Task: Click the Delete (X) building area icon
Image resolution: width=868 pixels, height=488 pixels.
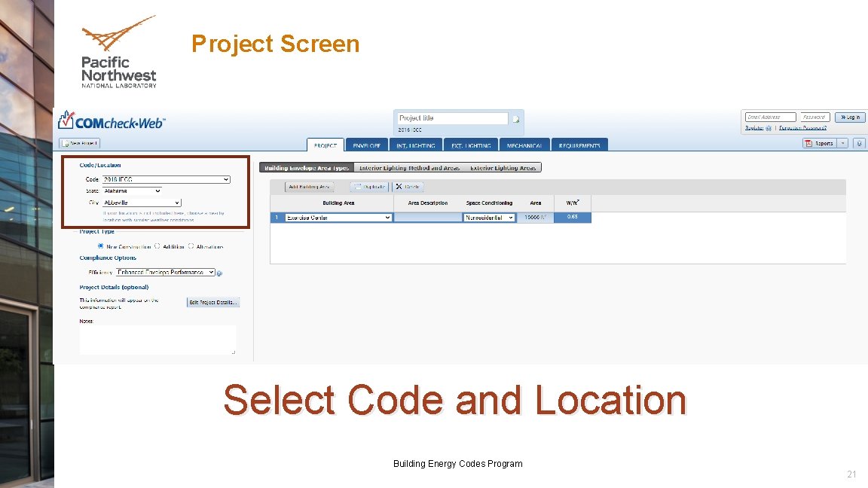Action: point(398,187)
